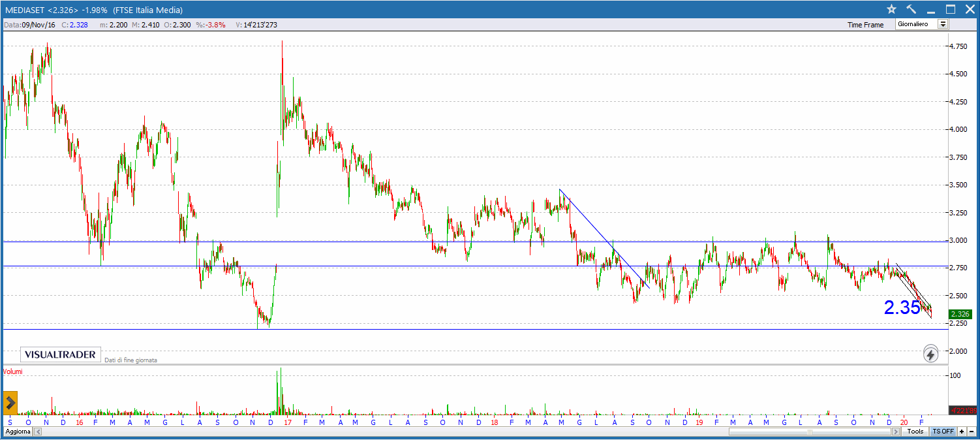
Task: Click the 3.000 price axis label
Action: (958, 240)
